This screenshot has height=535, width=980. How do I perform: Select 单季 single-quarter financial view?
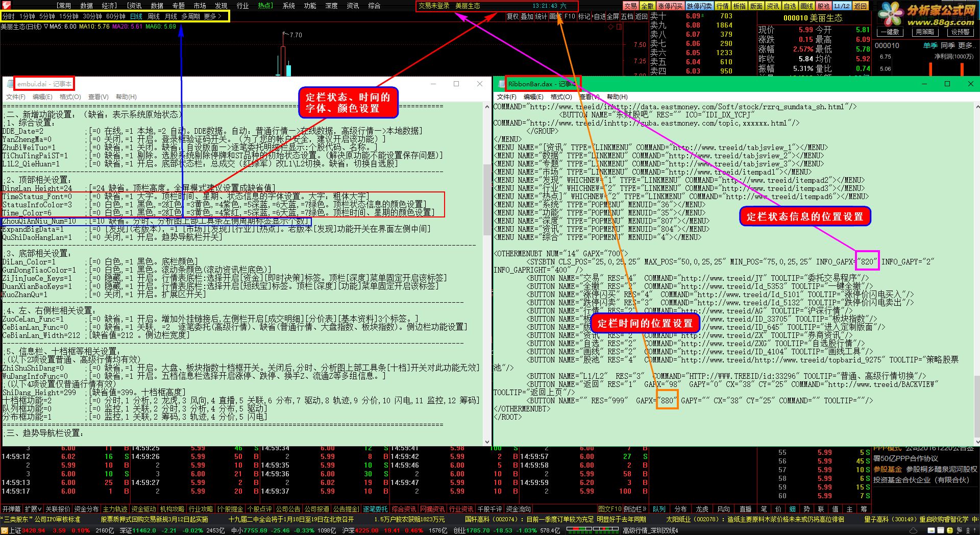[x=930, y=45]
